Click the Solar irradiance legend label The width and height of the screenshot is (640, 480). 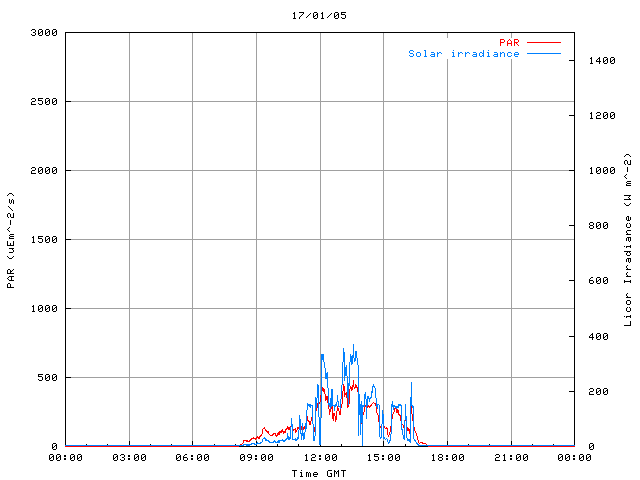pos(464,54)
